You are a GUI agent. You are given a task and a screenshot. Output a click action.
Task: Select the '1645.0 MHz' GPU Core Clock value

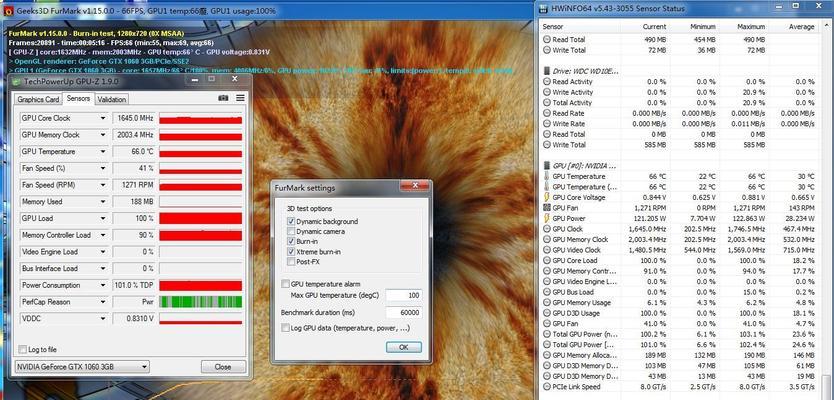tap(134, 118)
